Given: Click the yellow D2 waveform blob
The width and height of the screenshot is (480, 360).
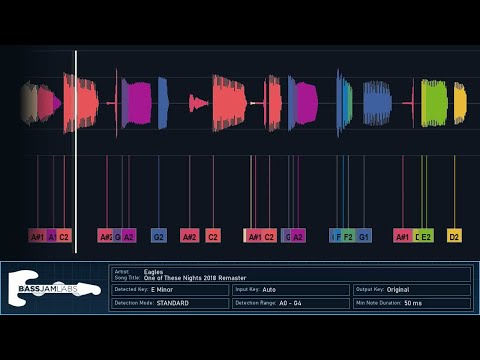Looking at the screenshot, I should point(460,103).
